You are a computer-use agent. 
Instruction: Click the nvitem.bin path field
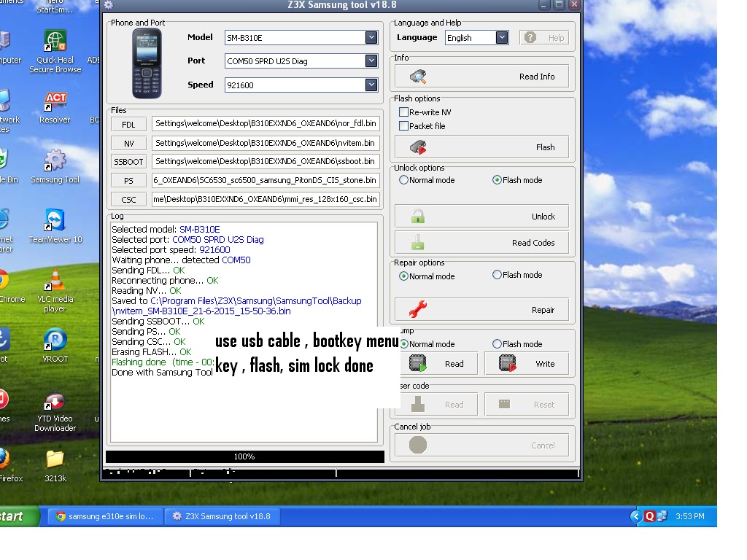click(266, 143)
